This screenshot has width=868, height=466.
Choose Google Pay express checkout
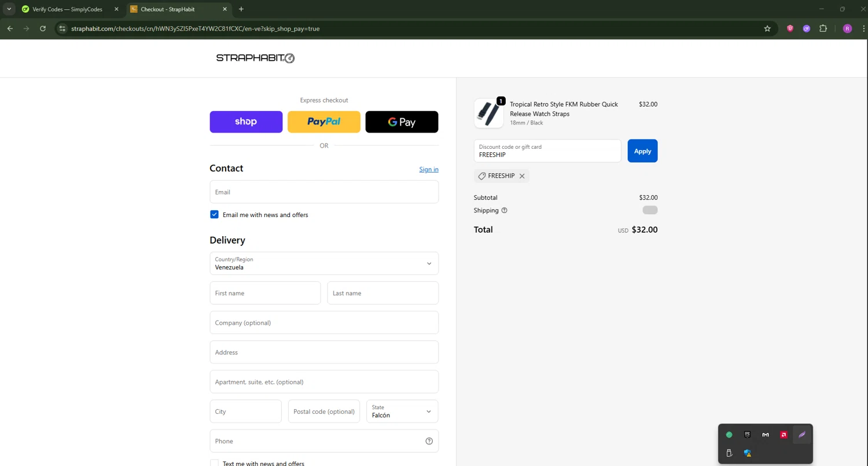click(402, 122)
